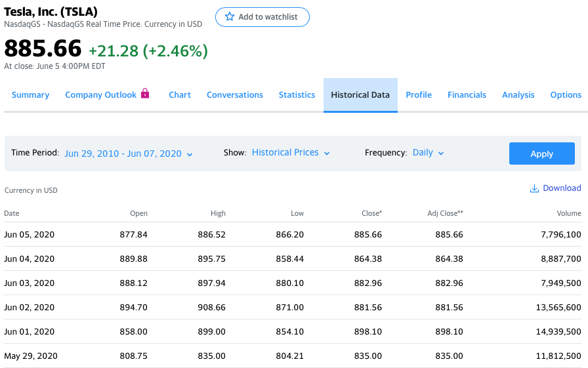Go to the Chart tab
This screenshot has height=368, width=588.
click(x=180, y=95)
